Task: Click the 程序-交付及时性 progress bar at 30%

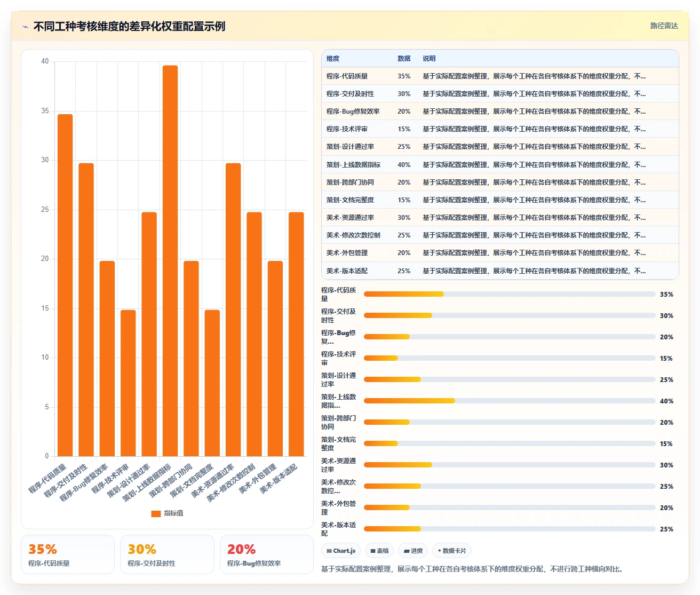Action: coord(510,315)
